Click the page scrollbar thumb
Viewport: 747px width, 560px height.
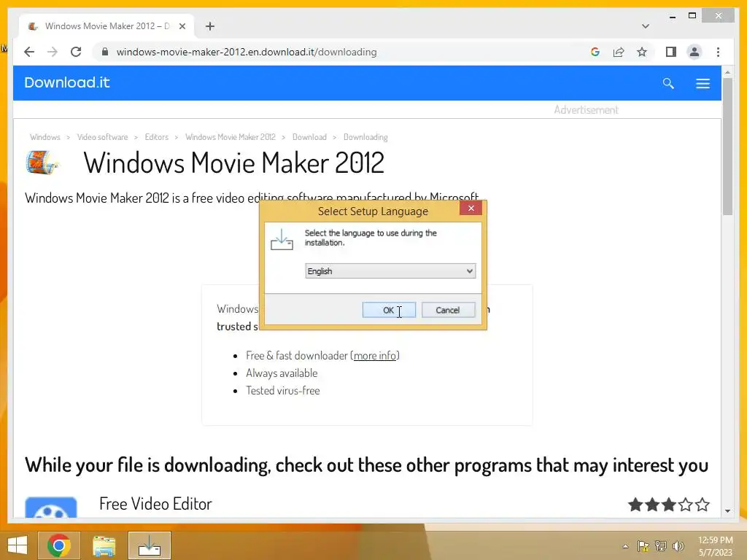pyautogui.click(x=727, y=146)
